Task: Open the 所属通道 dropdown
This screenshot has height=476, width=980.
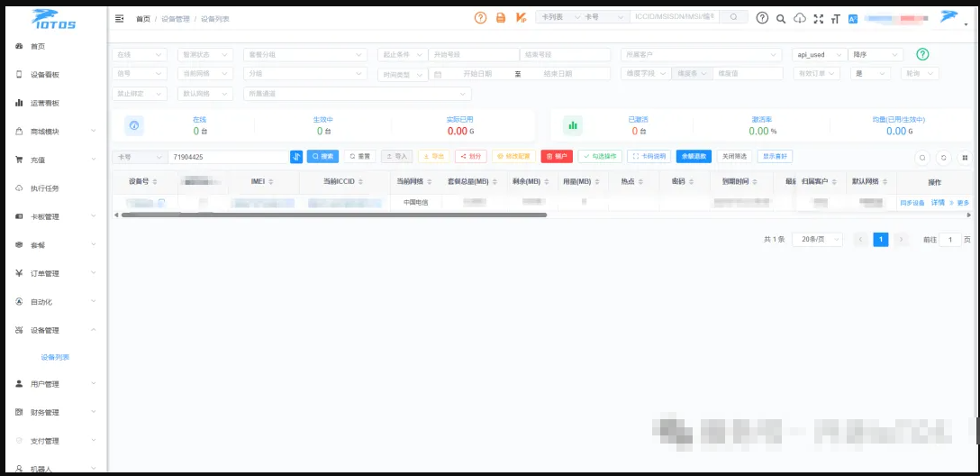Action: tap(357, 93)
